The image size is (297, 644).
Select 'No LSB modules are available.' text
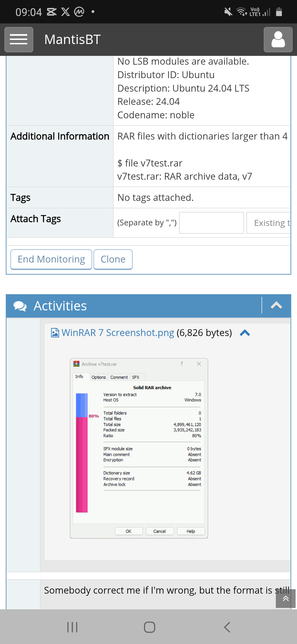pyautogui.click(x=183, y=61)
